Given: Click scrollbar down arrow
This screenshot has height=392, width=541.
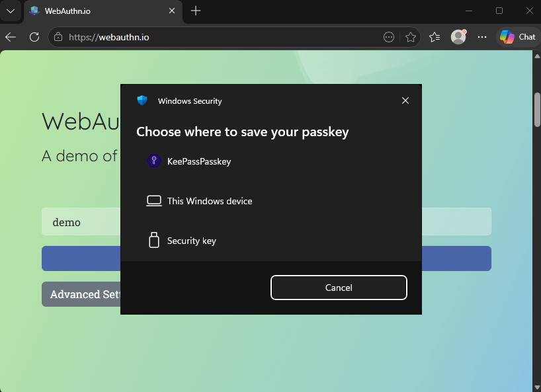Looking at the screenshot, I should coord(537,387).
